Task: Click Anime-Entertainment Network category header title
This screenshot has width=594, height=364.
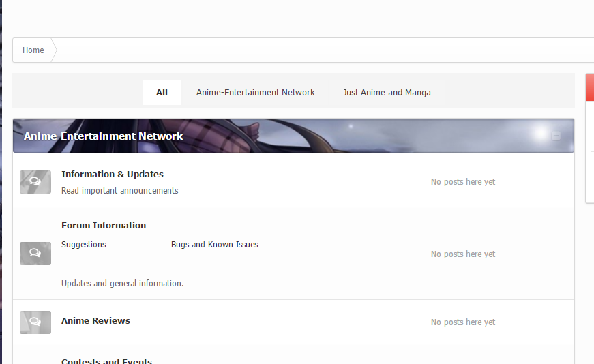Action: tap(104, 136)
